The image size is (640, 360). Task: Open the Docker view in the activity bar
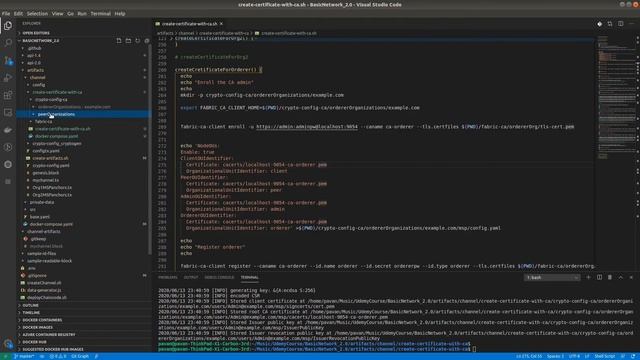(x=8, y=130)
